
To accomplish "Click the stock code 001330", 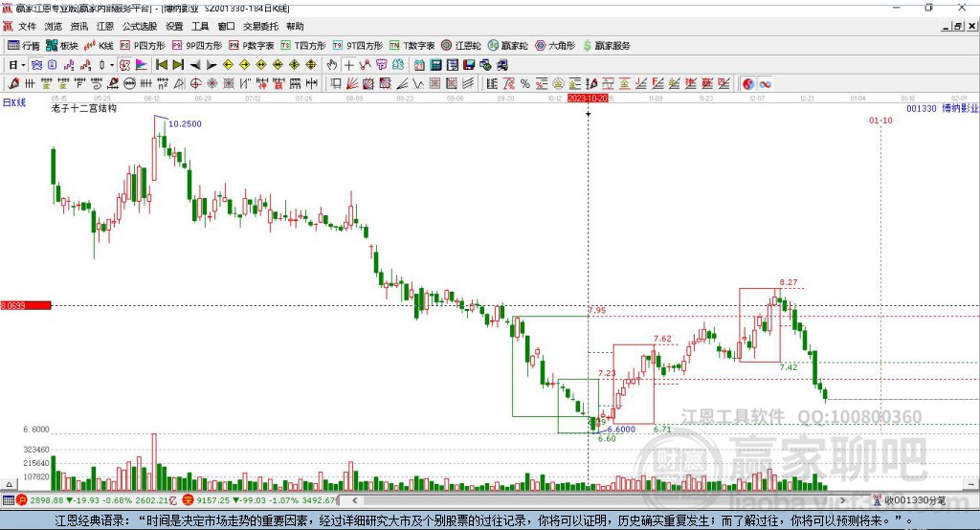I will point(922,109).
